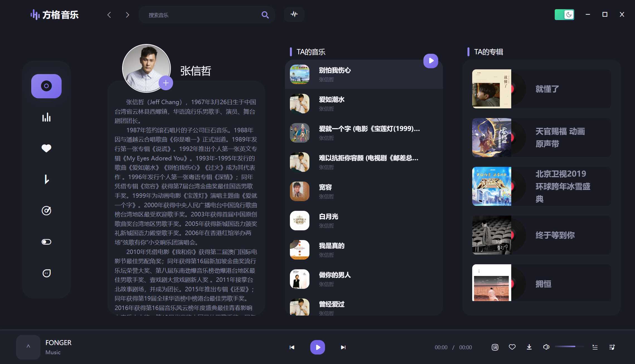
Task: Open the radar discovery sidebar icon
Action: [x=46, y=211]
